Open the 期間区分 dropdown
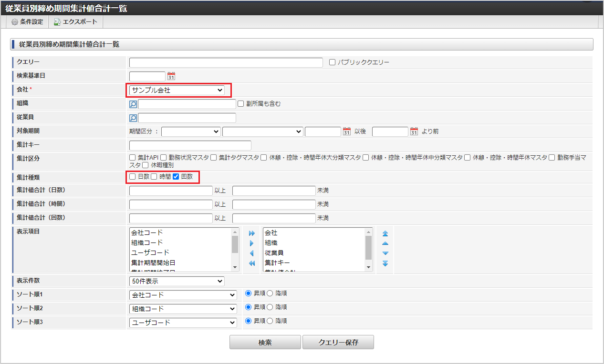The height and width of the screenshot is (364, 604). click(x=190, y=131)
